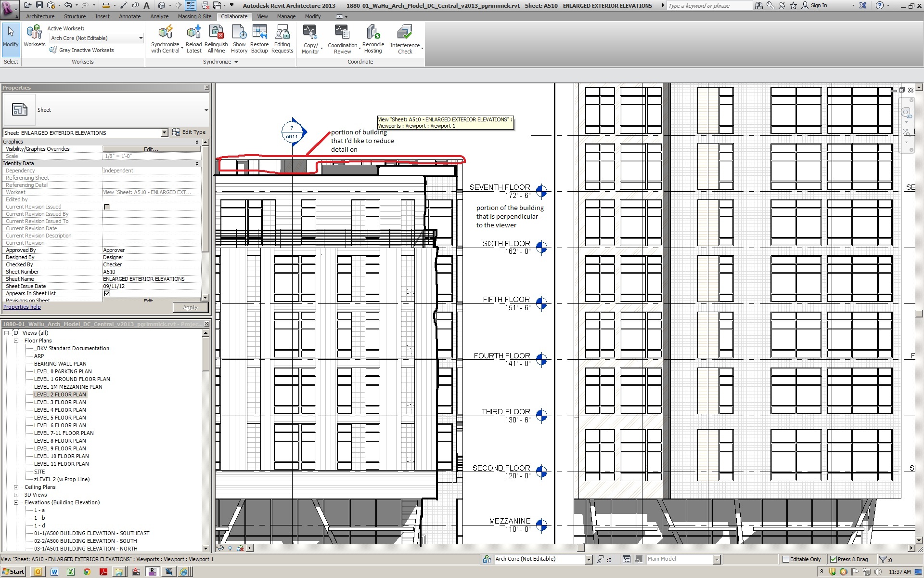
Task: Switch to the Annotate ribbon tab
Action: (130, 16)
